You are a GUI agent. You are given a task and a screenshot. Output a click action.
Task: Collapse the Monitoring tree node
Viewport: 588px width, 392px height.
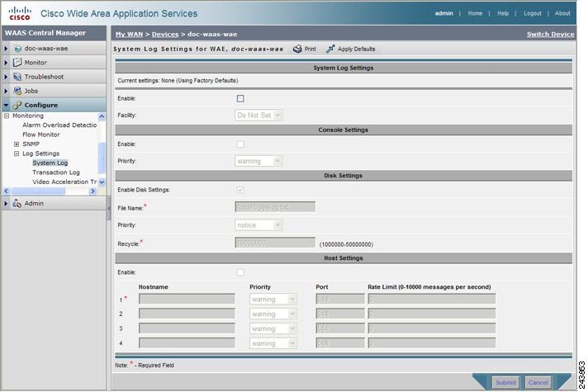coord(7,116)
